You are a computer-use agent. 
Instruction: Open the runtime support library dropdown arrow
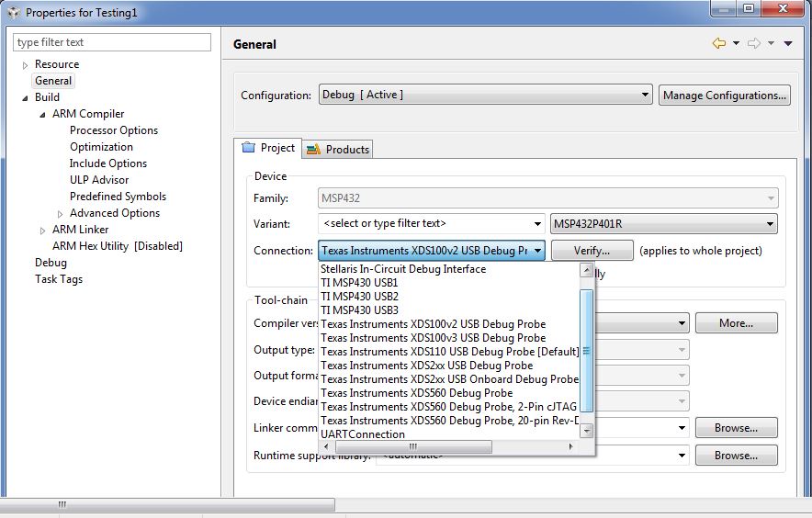point(682,456)
